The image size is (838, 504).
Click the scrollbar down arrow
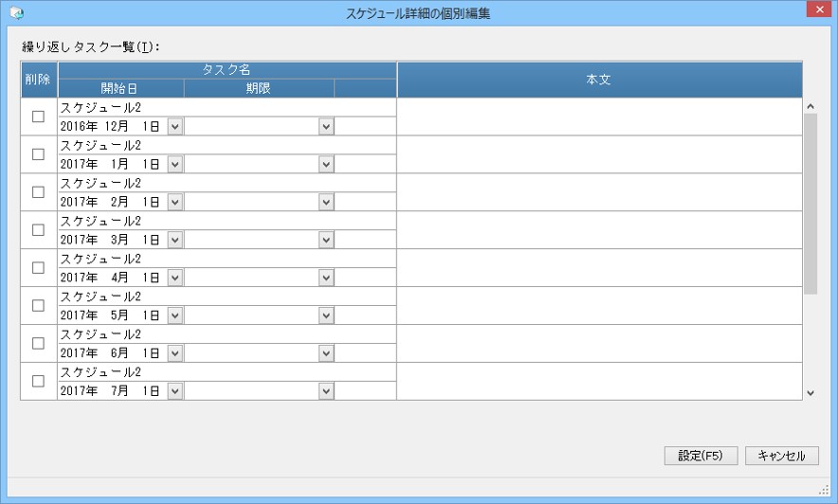pyautogui.click(x=811, y=393)
